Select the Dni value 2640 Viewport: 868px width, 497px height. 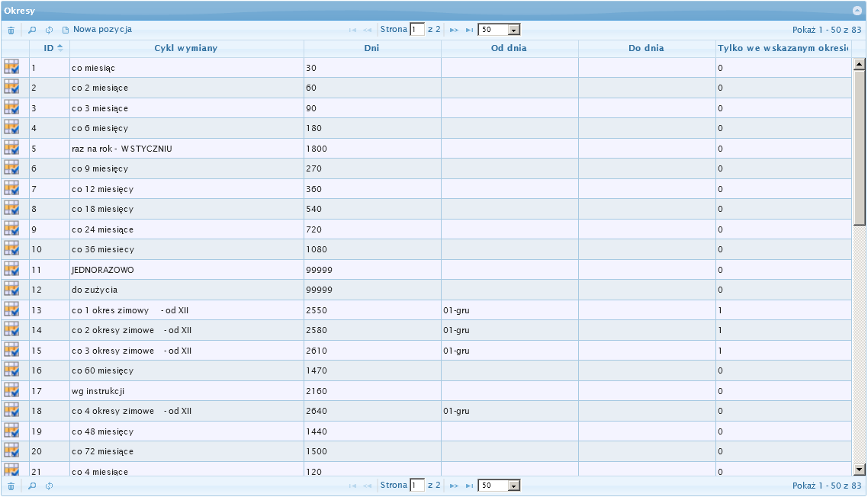(x=372, y=411)
